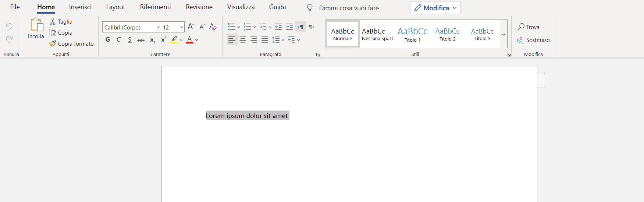This screenshot has height=202, width=644.
Task: Toggle strikethrough formatting
Action: click(x=141, y=40)
